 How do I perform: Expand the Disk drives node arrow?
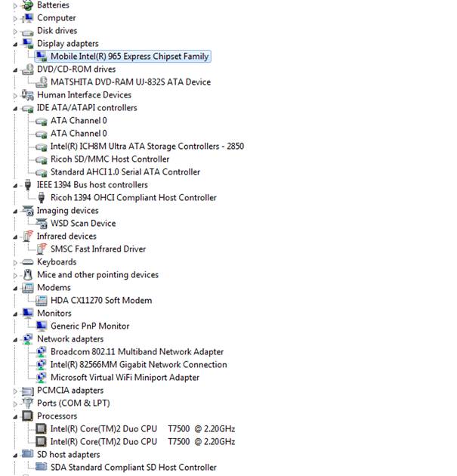pyautogui.click(x=15, y=31)
